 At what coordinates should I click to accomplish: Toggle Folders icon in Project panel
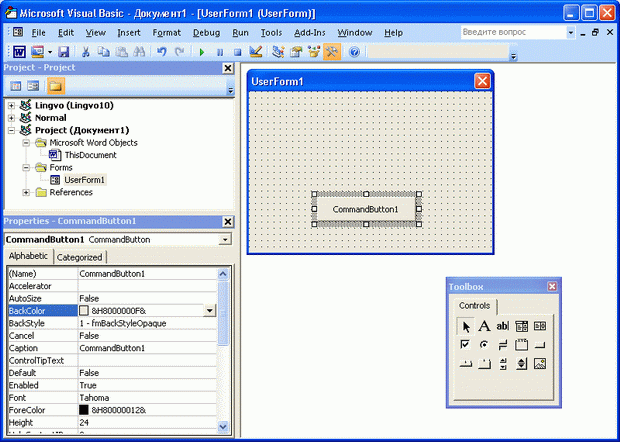pos(56,86)
